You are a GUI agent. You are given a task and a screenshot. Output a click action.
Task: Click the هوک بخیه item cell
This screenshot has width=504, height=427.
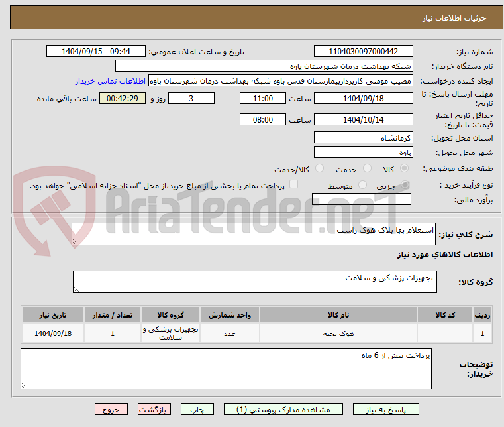(338, 334)
